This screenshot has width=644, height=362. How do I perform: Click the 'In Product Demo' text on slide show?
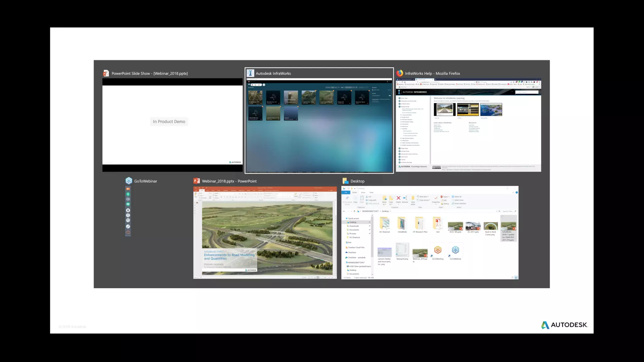pyautogui.click(x=169, y=122)
